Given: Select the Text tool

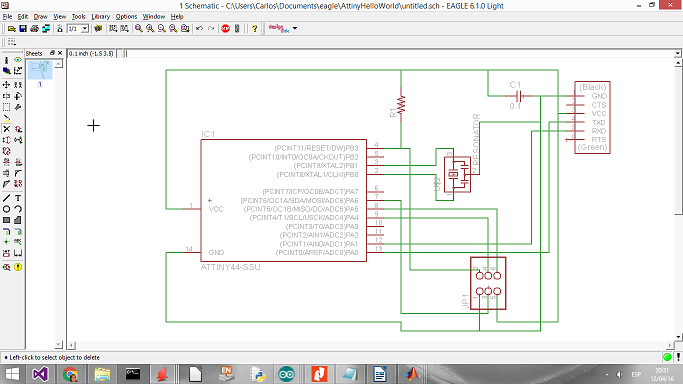Looking at the screenshot, I should tap(18, 198).
